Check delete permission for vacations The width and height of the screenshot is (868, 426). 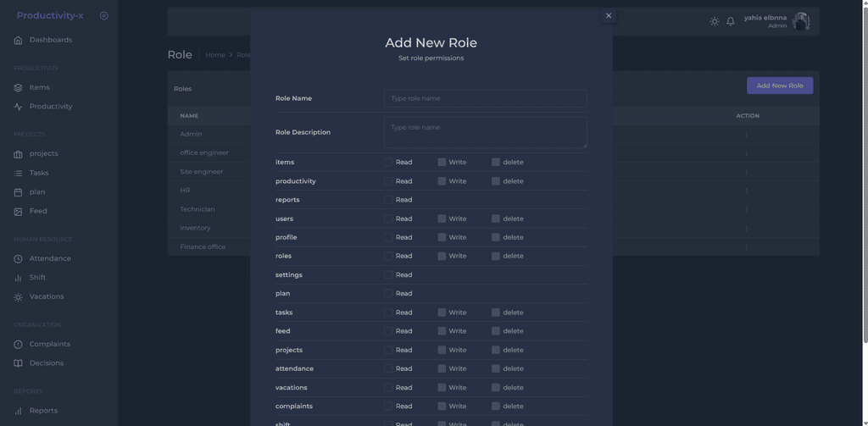495,387
